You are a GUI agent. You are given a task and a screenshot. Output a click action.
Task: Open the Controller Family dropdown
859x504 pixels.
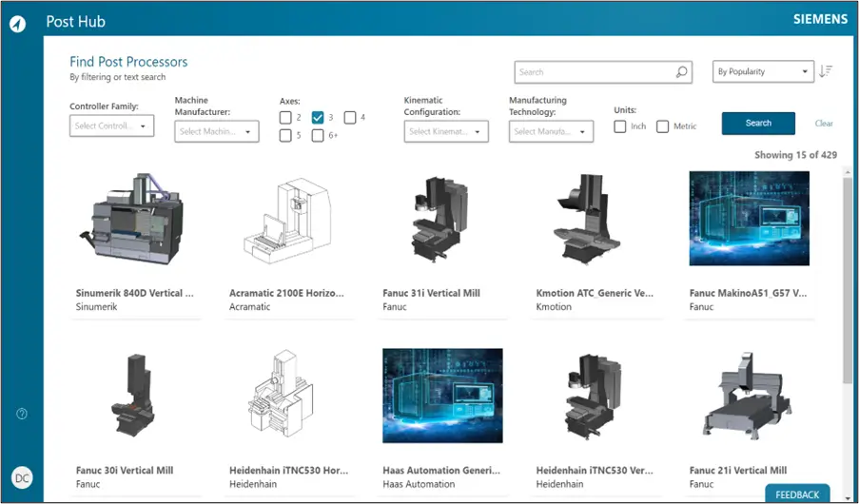111,126
